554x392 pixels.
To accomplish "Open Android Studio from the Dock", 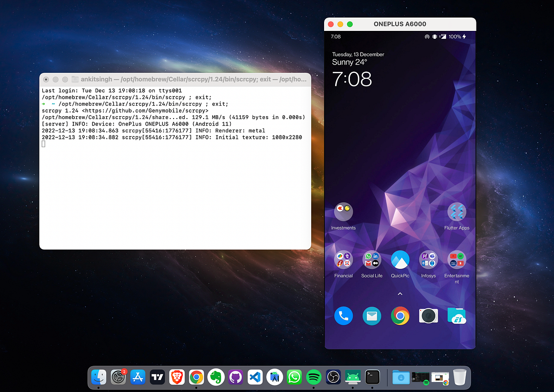I will click(275, 377).
